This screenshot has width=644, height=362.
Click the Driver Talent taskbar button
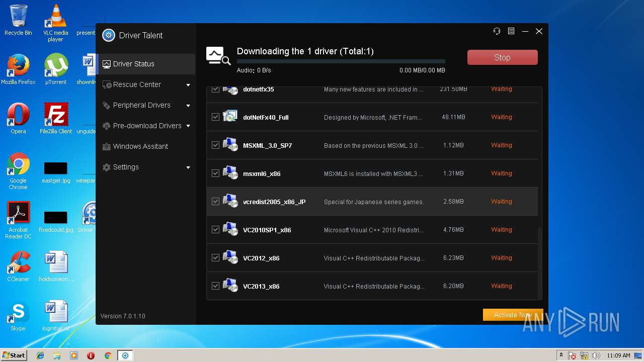tap(125, 355)
